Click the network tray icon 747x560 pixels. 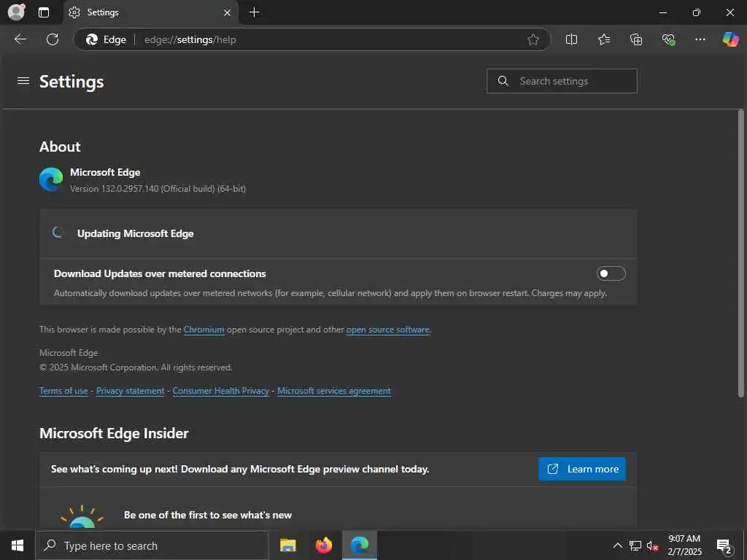[x=635, y=545]
